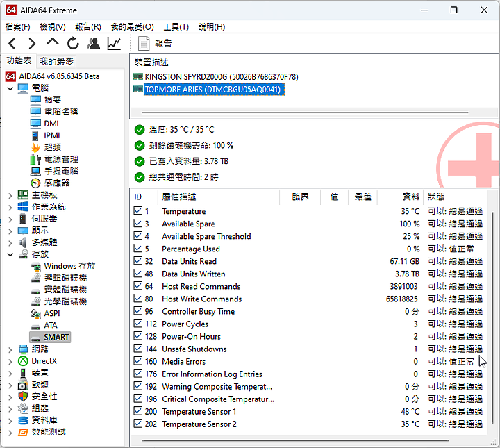Select the DMI tree item
The image size is (500, 448).
[51, 124]
